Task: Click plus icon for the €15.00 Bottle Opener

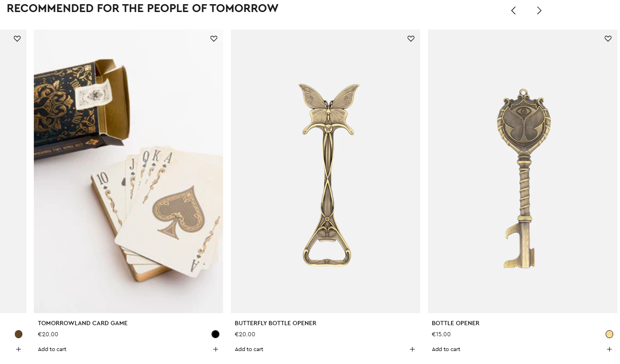Action: [609, 349]
